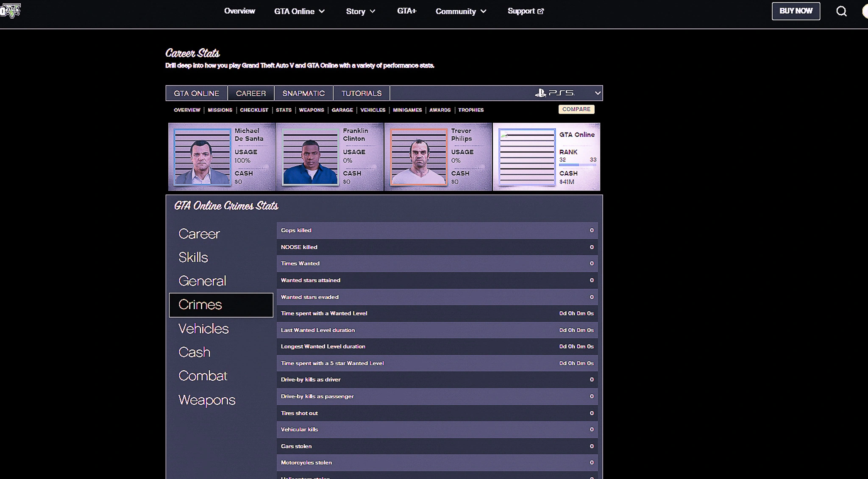The image size is (868, 479).
Task: Switch to the TUTORIALS tab
Action: (362, 93)
